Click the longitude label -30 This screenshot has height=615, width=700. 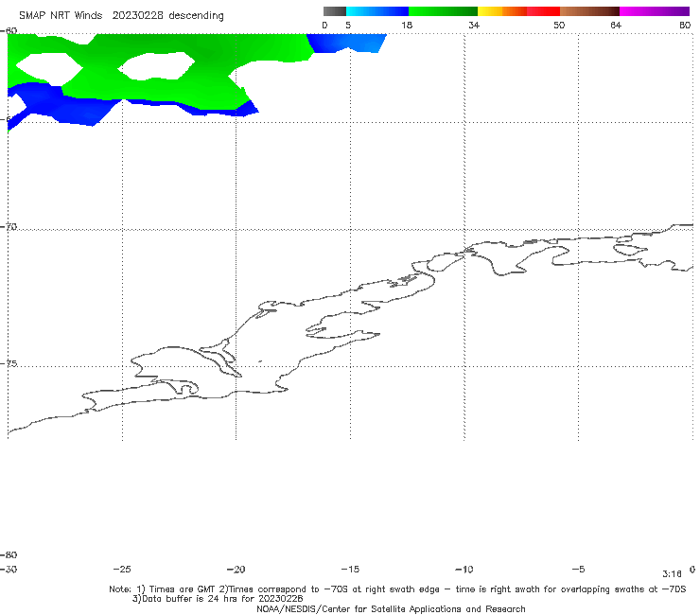coord(9,570)
